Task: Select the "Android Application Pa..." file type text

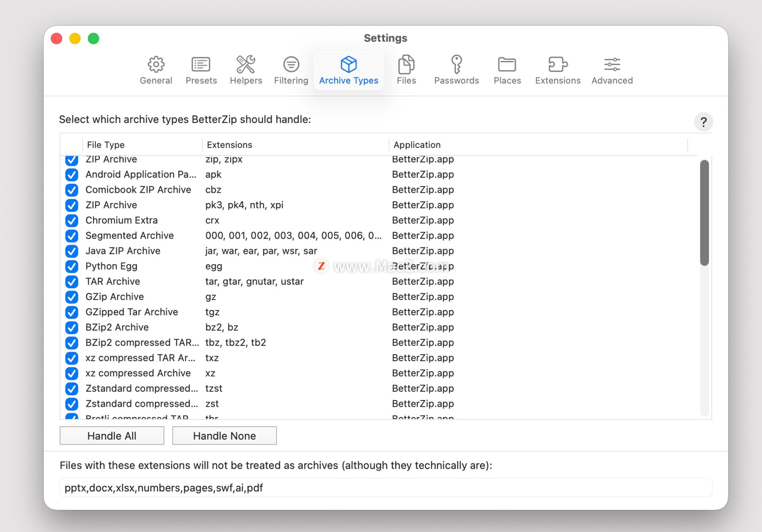Action: pos(141,174)
